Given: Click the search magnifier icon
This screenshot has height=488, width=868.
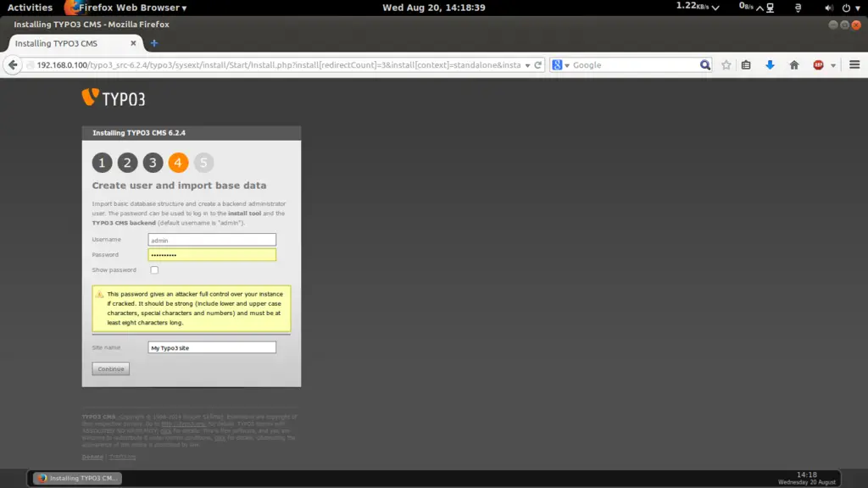Looking at the screenshot, I should pyautogui.click(x=704, y=64).
